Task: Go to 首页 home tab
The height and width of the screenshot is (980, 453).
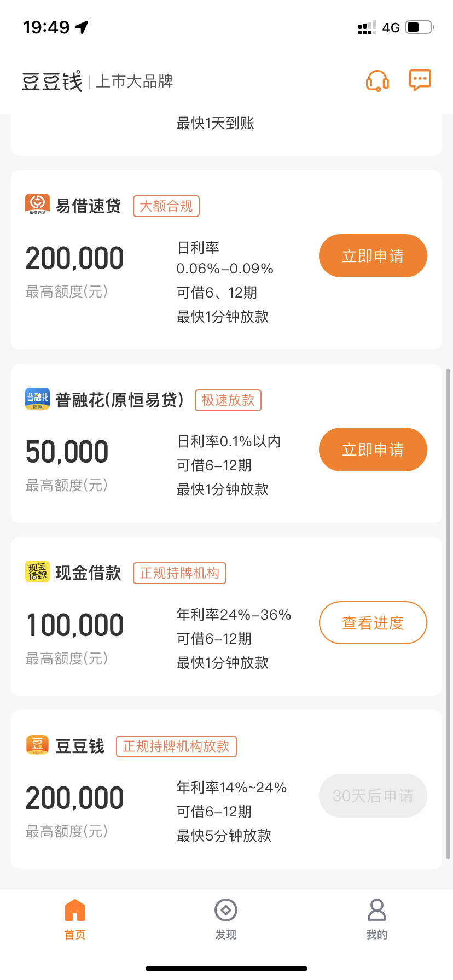Action: [x=75, y=919]
